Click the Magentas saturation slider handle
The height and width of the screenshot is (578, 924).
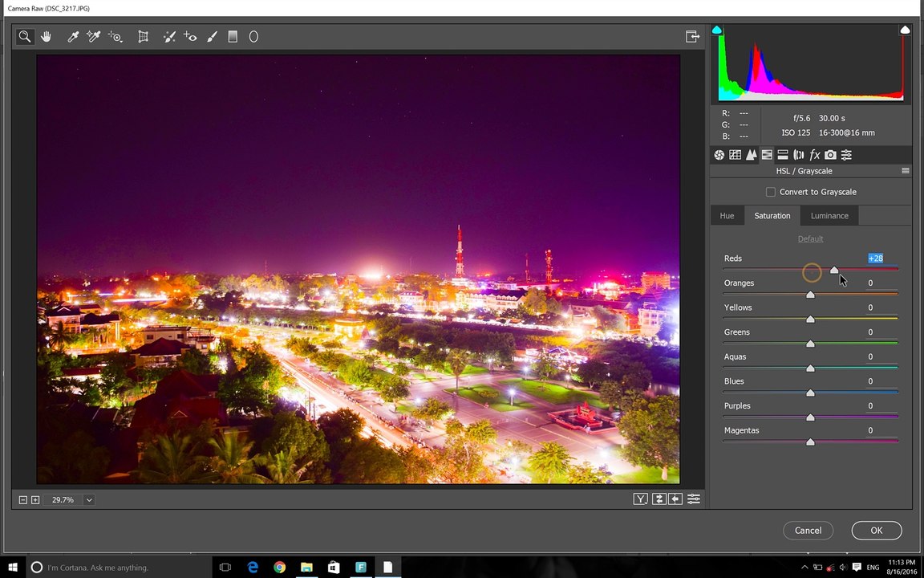[810, 442]
